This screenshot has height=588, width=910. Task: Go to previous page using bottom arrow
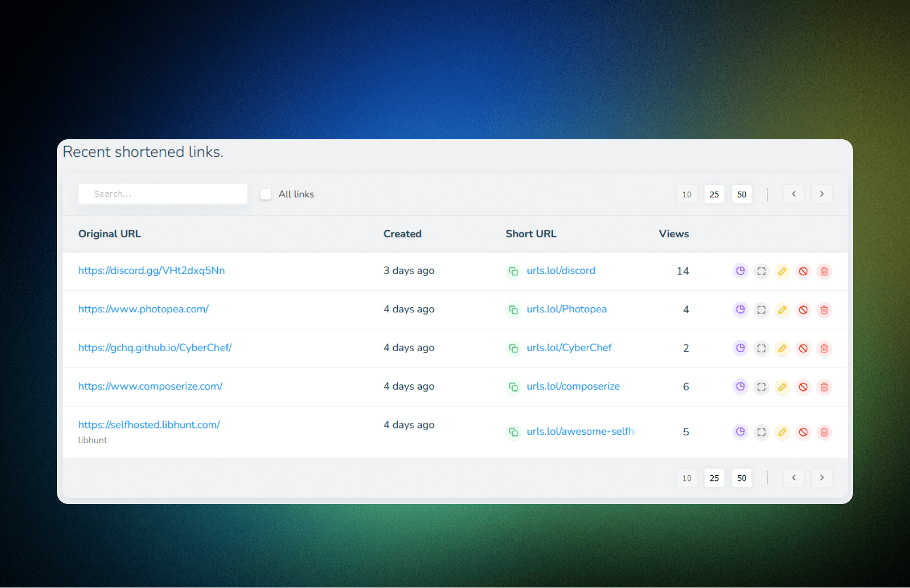click(x=794, y=478)
